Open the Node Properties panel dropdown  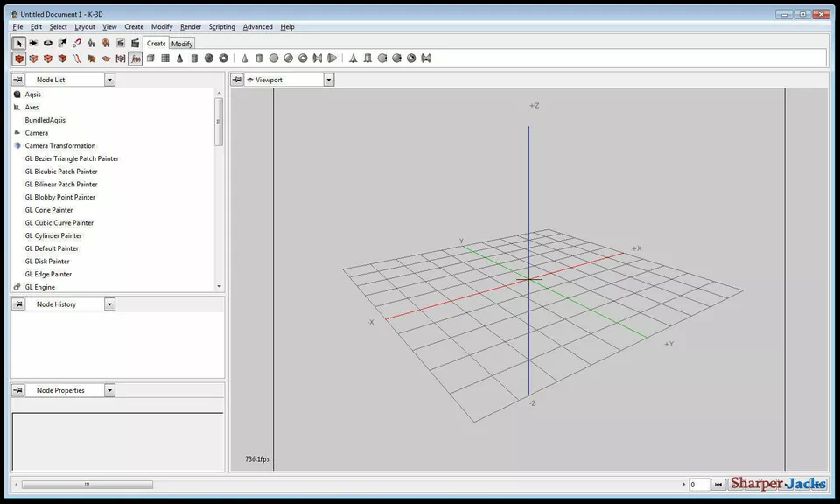pyautogui.click(x=110, y=389)
